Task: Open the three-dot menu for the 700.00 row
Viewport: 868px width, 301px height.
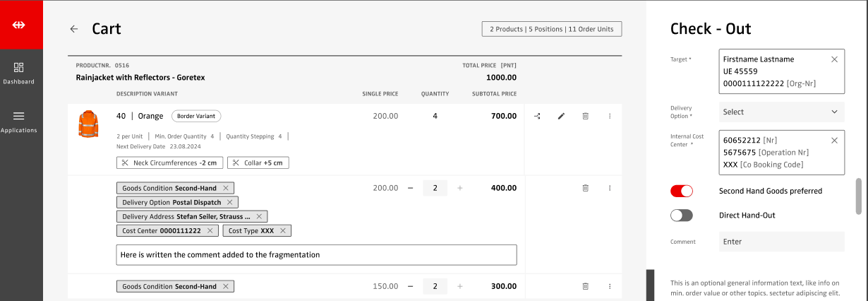Action: tap(610, 116)
